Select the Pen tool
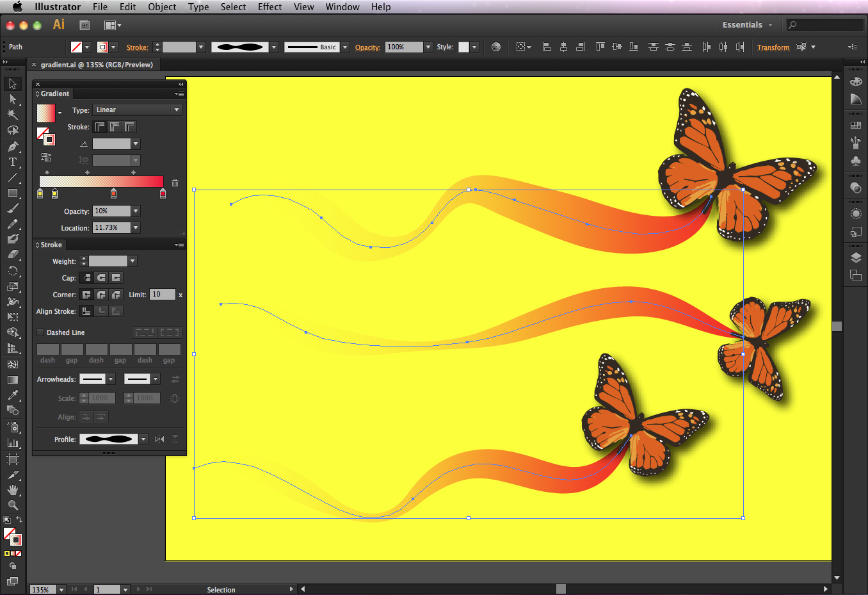The width and height of the screenshot is (868, 595). 13,145
